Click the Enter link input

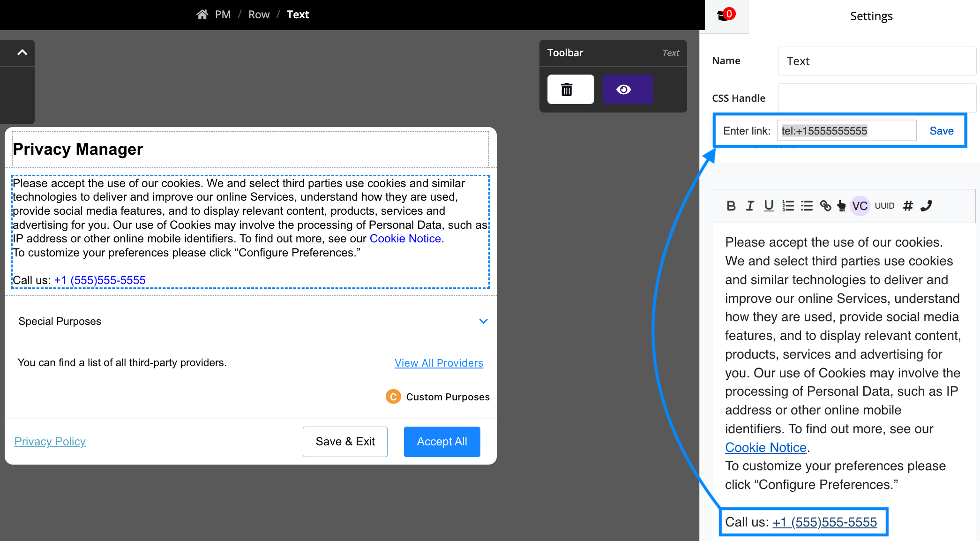[x=846, y=131]
